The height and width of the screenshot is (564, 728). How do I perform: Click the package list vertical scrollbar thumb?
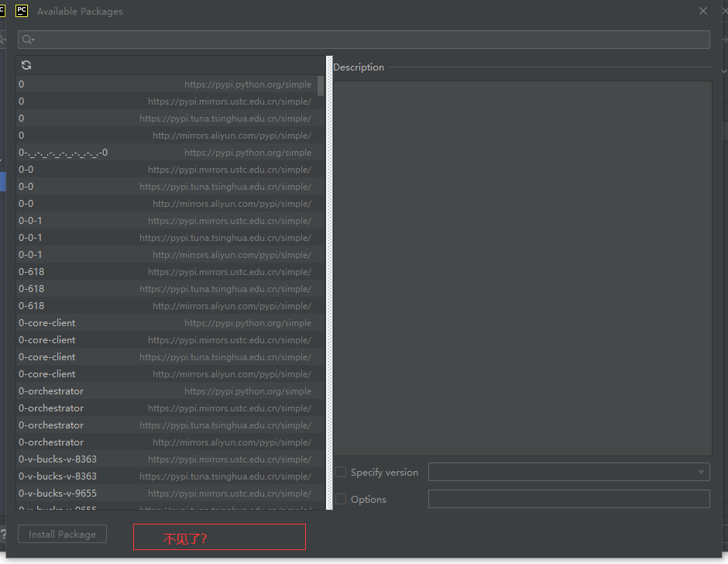click(321, 85)
